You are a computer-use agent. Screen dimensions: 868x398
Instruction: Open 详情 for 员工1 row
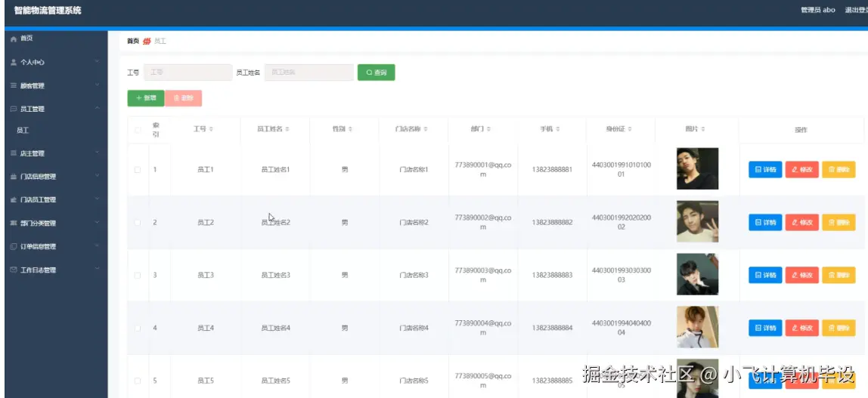click(765, 170)
